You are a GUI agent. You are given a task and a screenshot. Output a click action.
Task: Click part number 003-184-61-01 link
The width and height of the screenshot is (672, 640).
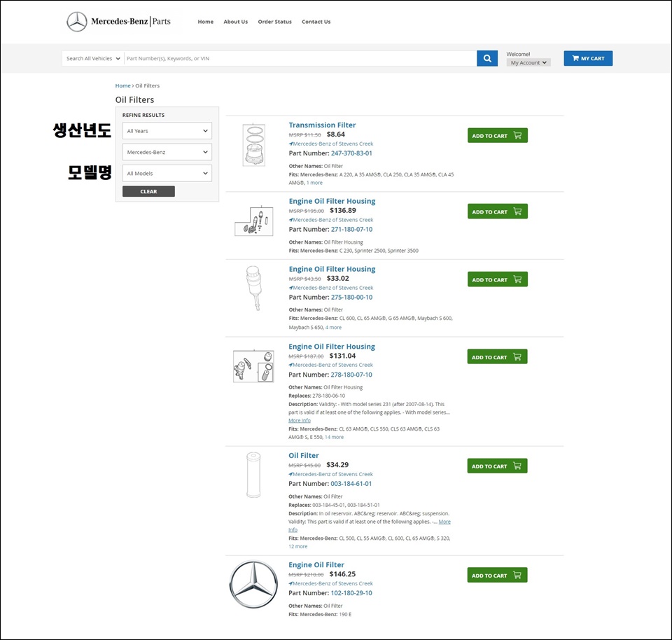coord(351,484)
